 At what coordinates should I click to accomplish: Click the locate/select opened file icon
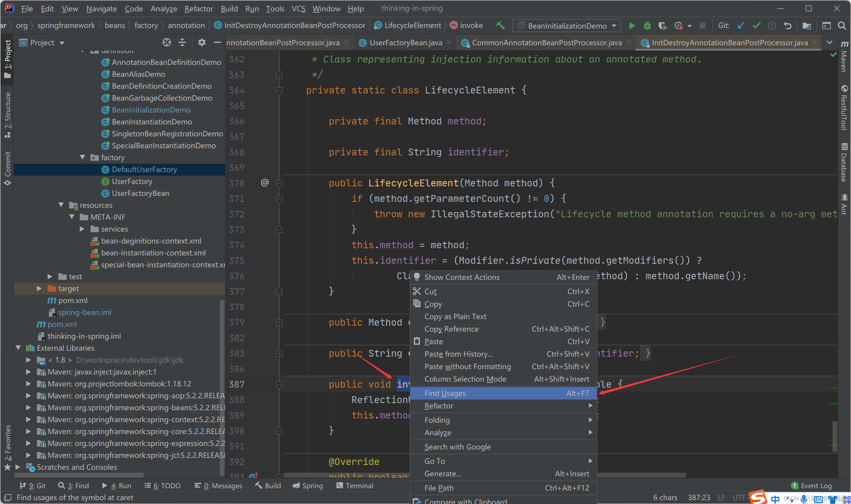click(x=166, y=43)
